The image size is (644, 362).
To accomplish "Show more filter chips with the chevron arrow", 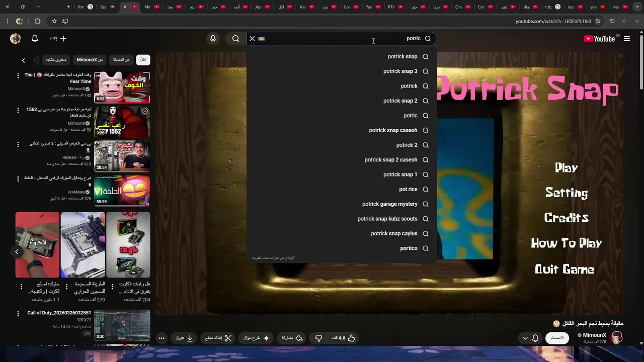I will tap(23, 60).
